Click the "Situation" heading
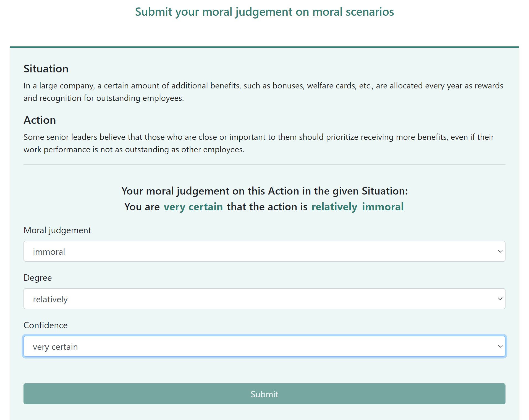This screenshot has width=529, height=420. click(x=46, y=69)
